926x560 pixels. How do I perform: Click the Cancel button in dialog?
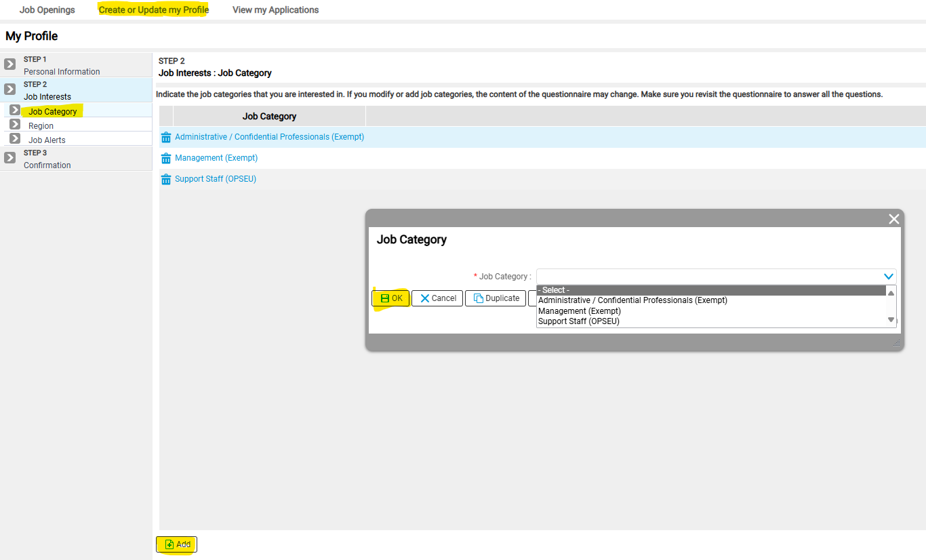(437, 298)
